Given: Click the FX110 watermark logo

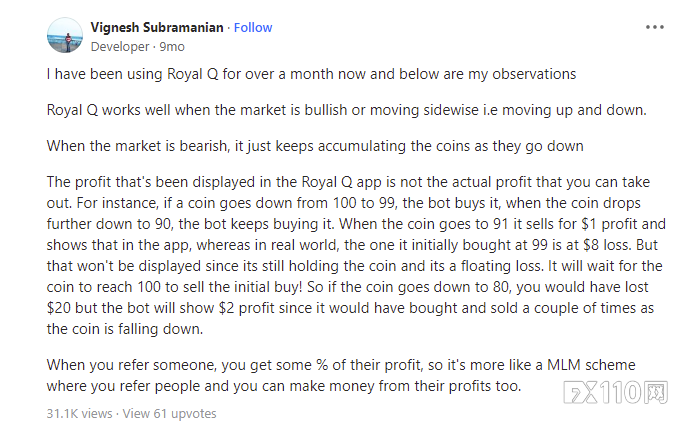Looking at the screenshot, I should 615,392.
